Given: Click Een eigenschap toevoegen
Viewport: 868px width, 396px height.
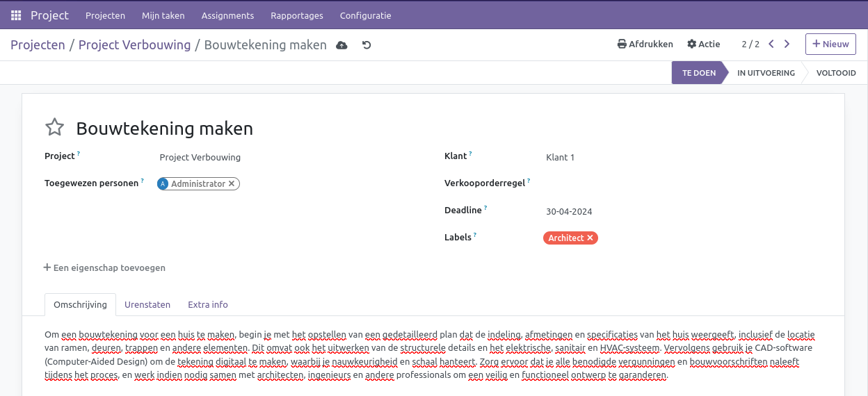Looking at the screenshot, I should pyautogui.click(x=104, y=267).
